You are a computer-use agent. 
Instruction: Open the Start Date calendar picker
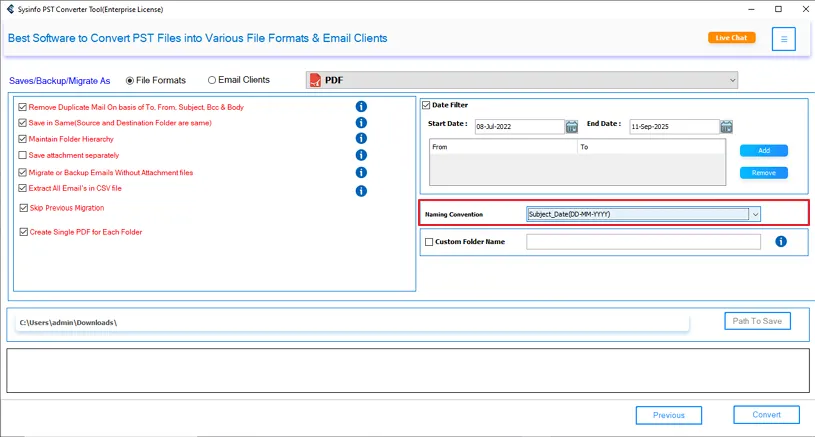pos(572,127)
